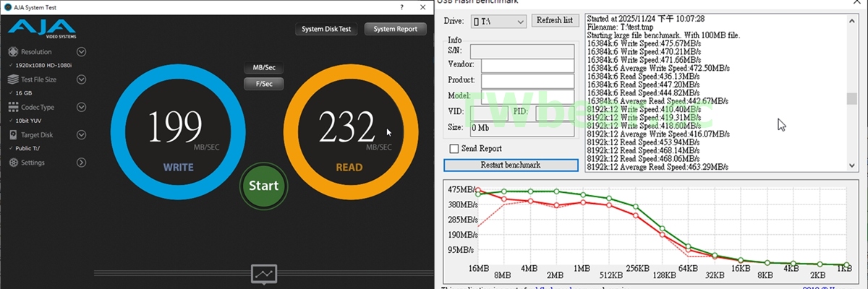The width and height of the screenshot is (868, 289).
Task: Click the help question mark in title bar
Action: pyautogui.click(x=401, y=7)
